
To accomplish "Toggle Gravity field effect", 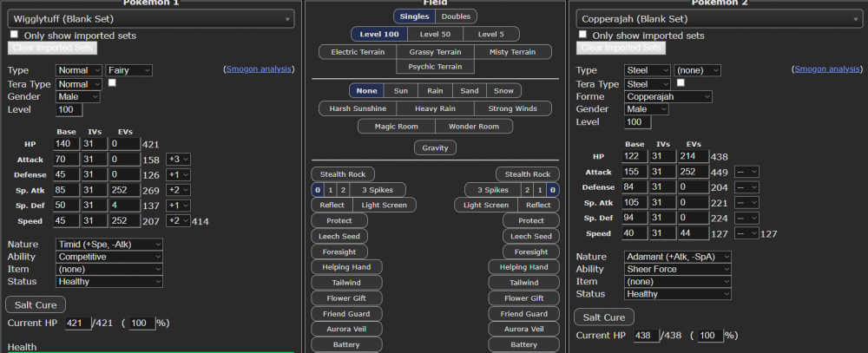I will click(435, 147).
